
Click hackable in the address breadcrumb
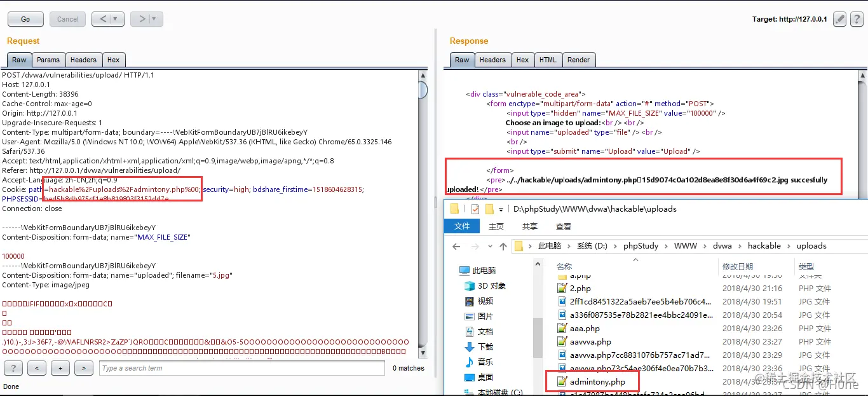click(764, 246)
